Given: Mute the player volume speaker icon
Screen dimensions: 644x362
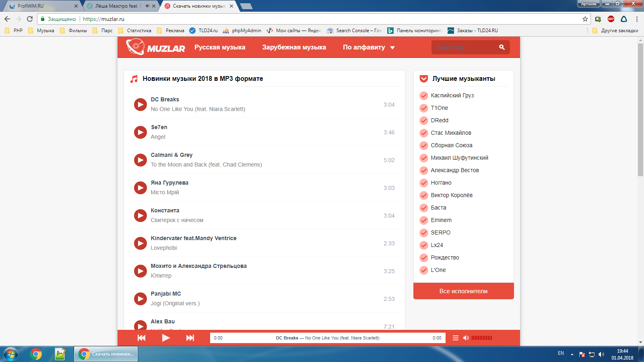Looking at the screenshot, I should [x=466, y=338].
